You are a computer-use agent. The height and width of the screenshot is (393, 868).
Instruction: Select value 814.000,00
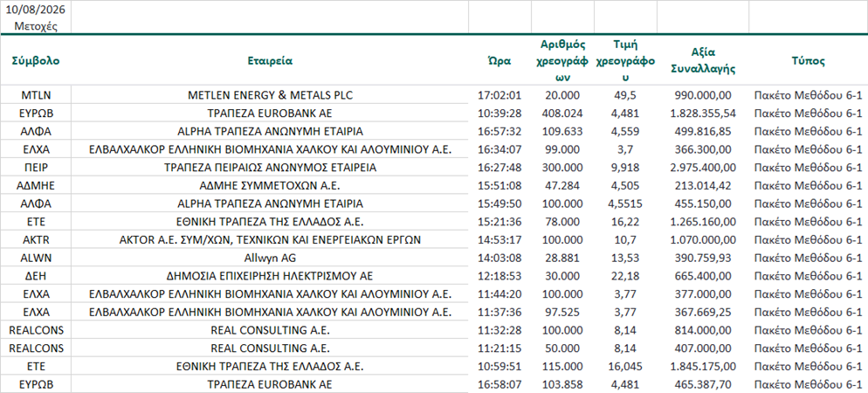[703, 330]
